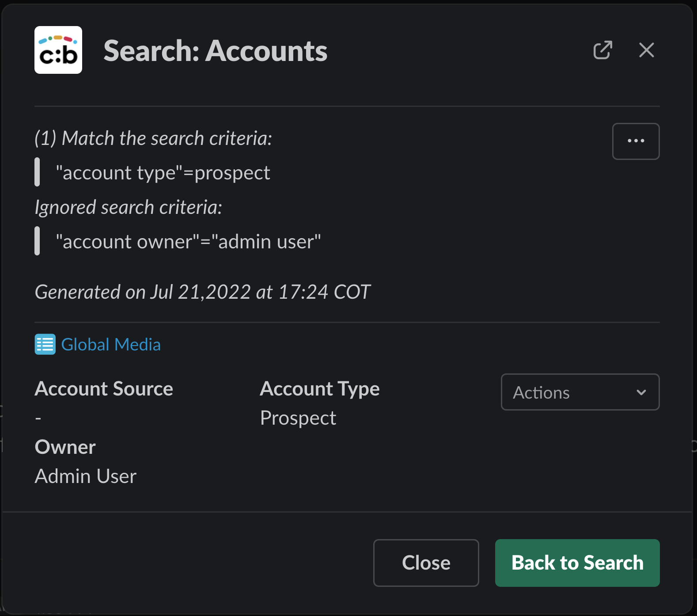The width and height of the screenshot is (697, 616).
Task: Click the Generated on Jul 21, 2022 timestamp
Action: click(x=202, y=292)
